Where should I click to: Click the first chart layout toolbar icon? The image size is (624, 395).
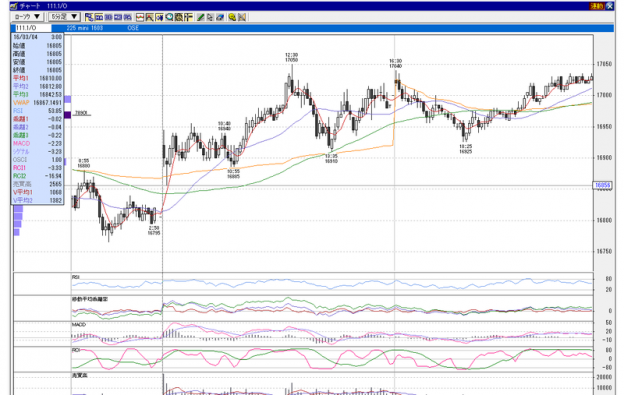point(89,17)
